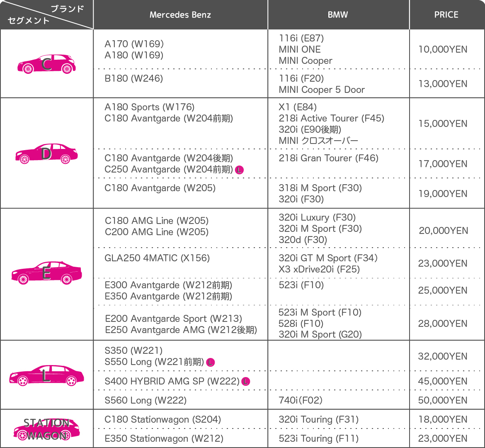The height and width of the screenshot is (448, 485).
Task: Click the セグメント header label
Action: pos(29,20)
